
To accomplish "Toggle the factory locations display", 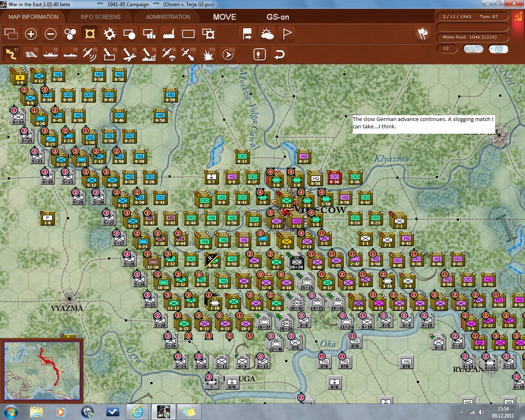I will point(169,34).
